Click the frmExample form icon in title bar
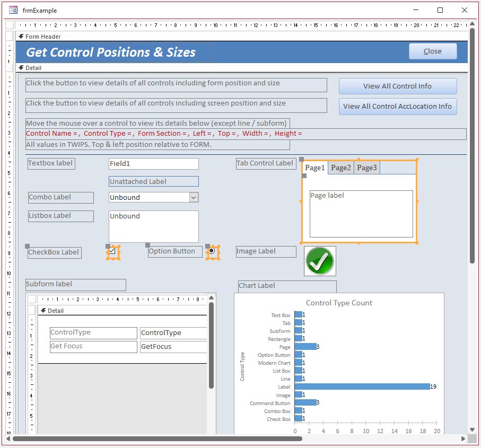 (13, 10)
